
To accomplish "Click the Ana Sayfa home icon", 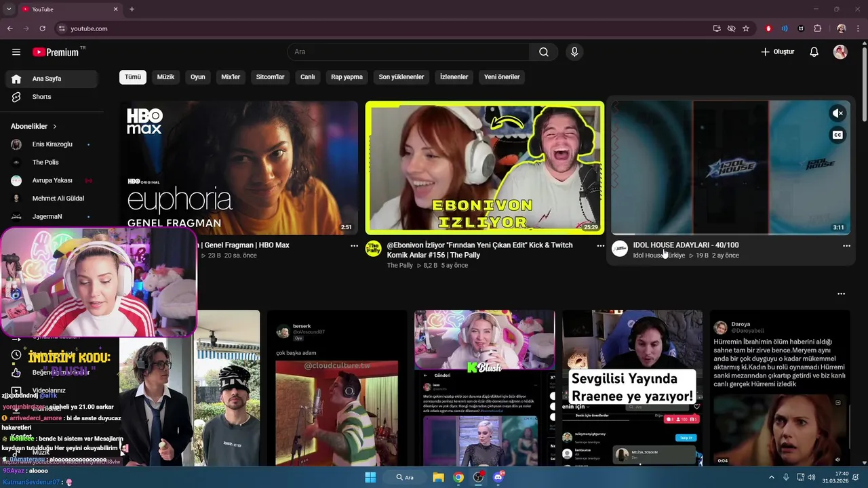I will click(16, 79).
